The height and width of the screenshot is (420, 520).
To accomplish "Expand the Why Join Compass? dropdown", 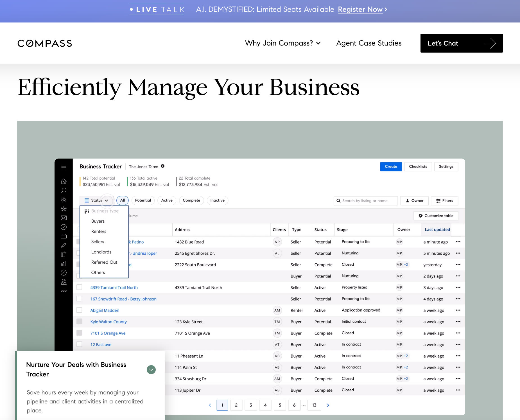I will tap(283, 43).
